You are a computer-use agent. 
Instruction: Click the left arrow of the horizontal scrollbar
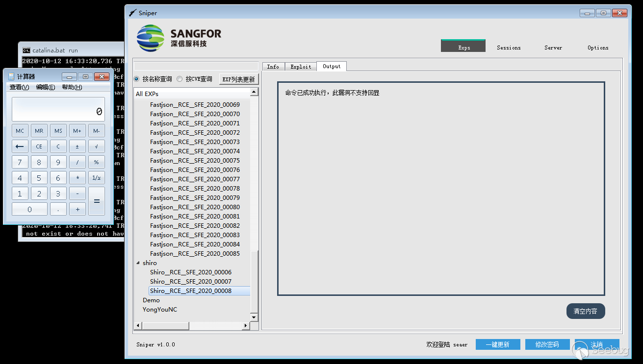click(138, 326)
